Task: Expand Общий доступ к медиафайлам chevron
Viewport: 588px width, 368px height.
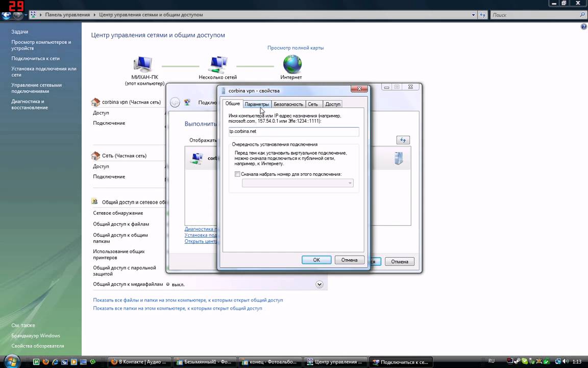Action: click(319, 284)
